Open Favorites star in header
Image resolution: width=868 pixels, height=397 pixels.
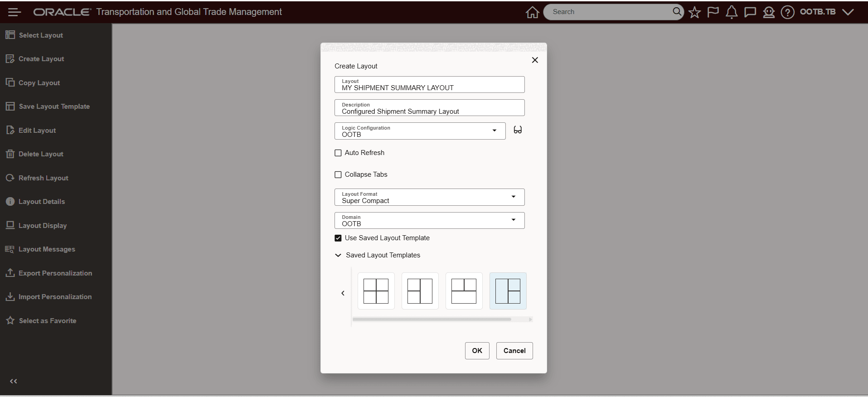[x=694, y=12]
